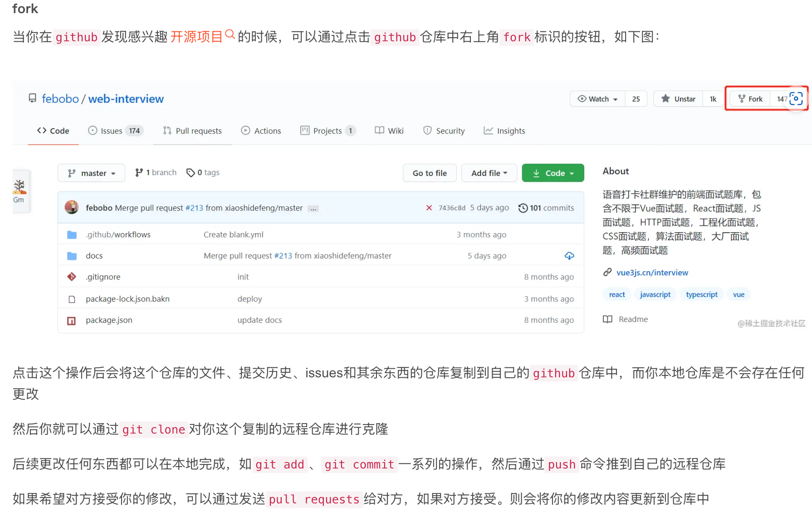Screen dimensions: 812x517
Task: Click the Fork button
Action: (750, 99)
